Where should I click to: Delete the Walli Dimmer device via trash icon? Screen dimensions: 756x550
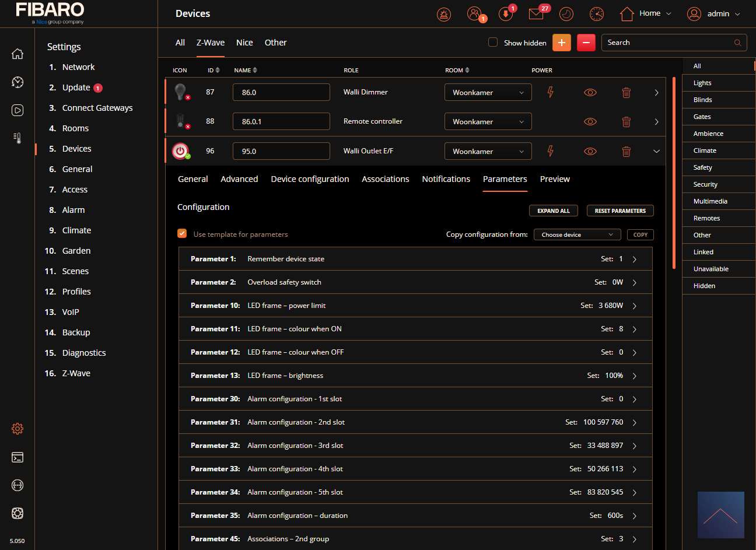pyautogui.click(x=626, y=93)
